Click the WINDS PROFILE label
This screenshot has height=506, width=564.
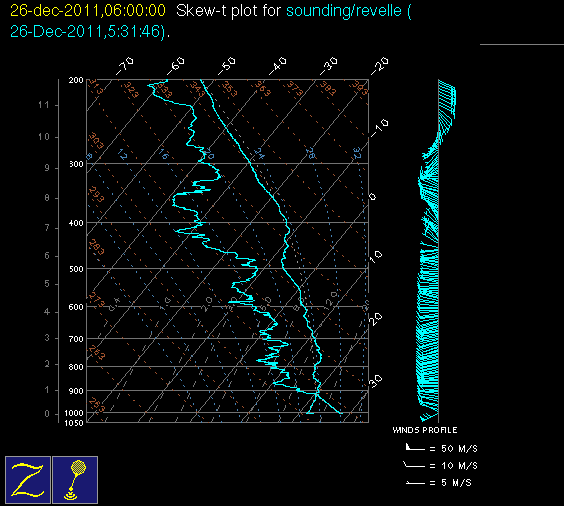[425, 430]
